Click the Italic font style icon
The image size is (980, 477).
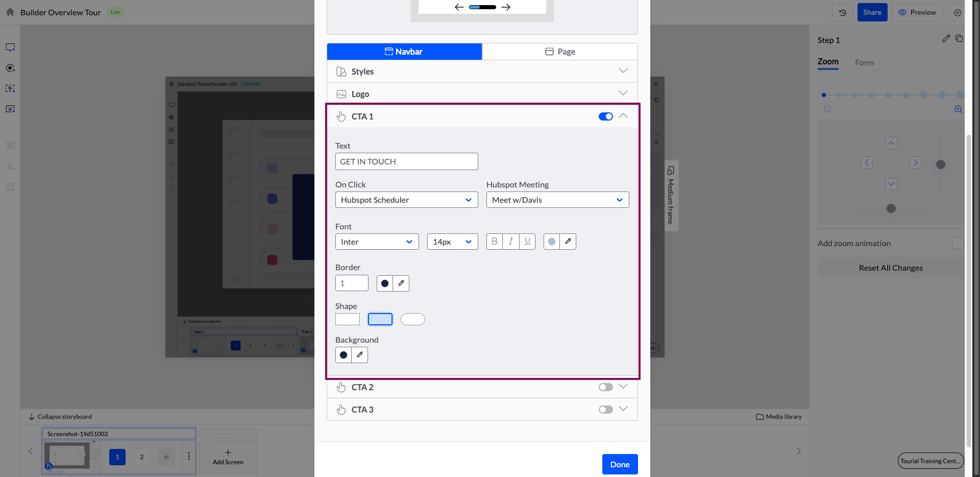point(510,242)
